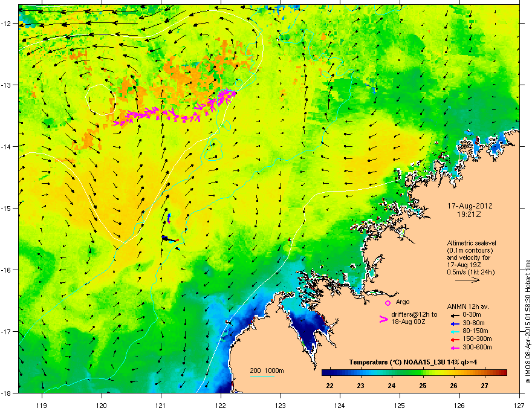The width and height of the screenshot is (532, 411).
Task: Click the red 150-300m legend arrow
Action: pyautogui.click(x=454, y=339)
